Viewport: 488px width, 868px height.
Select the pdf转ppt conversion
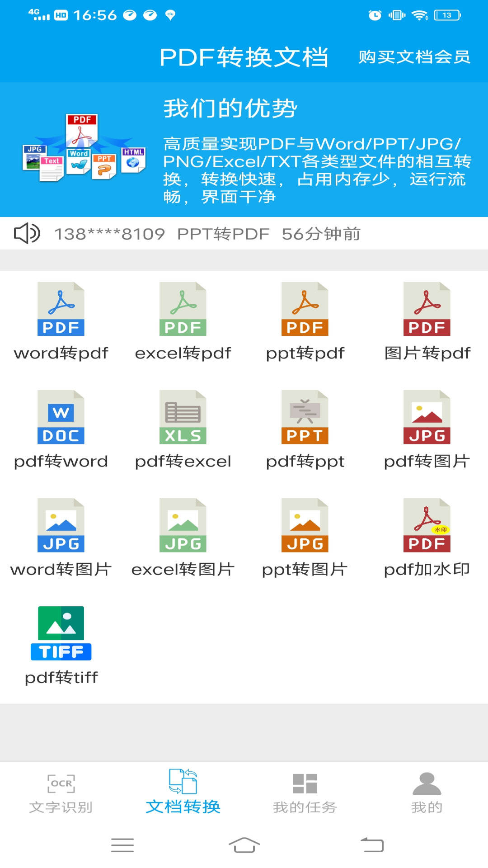[305, 417]
